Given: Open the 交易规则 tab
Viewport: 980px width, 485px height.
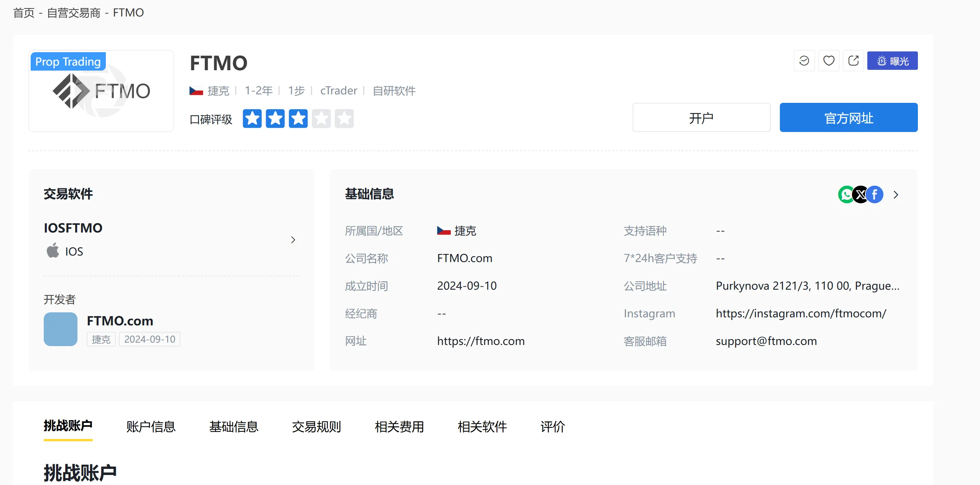Looking at the screenshot, I should 317,427.
